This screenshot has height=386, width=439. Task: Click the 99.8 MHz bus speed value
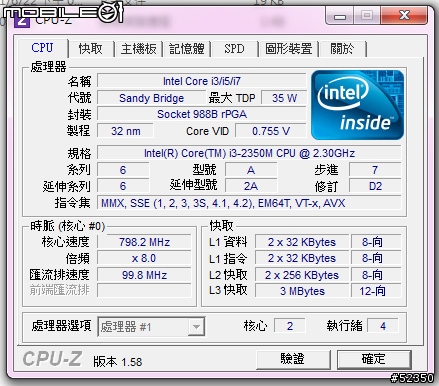click(144, 275)
